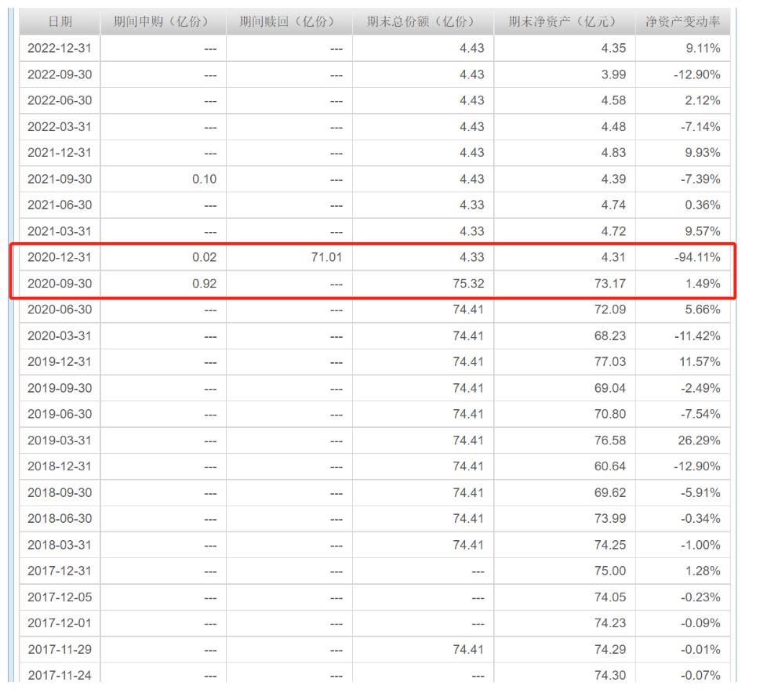Click the 净资产变动率 column header
767x700 pixels.
(x=682, y=22)
